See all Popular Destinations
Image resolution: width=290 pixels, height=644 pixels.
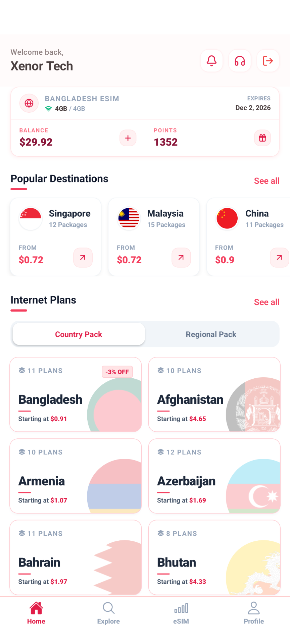267,181
